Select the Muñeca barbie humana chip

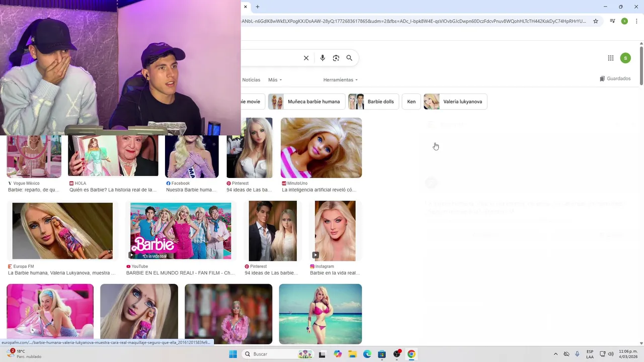[x=306, y=102]
